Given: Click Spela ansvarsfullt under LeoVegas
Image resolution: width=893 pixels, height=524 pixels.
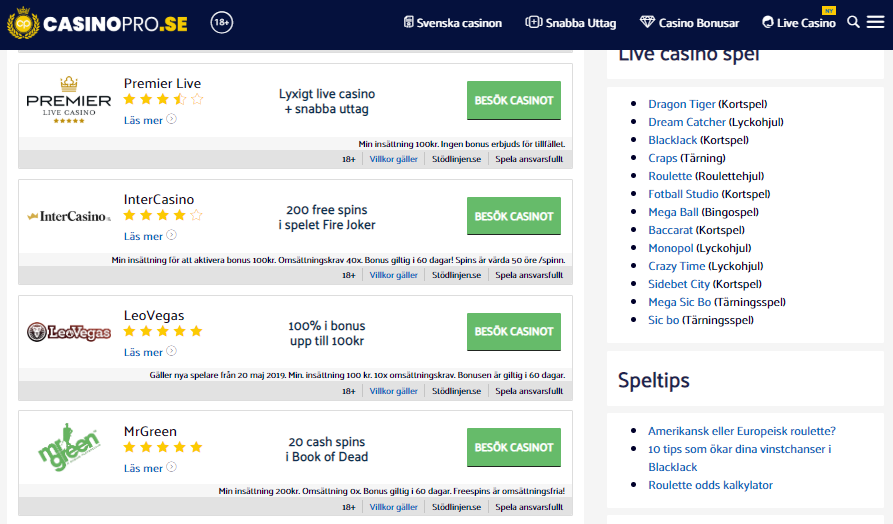Looking at the screenshot, I should [x=529, y=391].
